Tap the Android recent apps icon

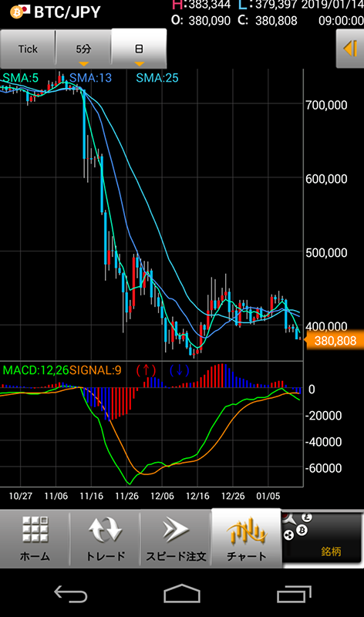click(x=294, y=594)
